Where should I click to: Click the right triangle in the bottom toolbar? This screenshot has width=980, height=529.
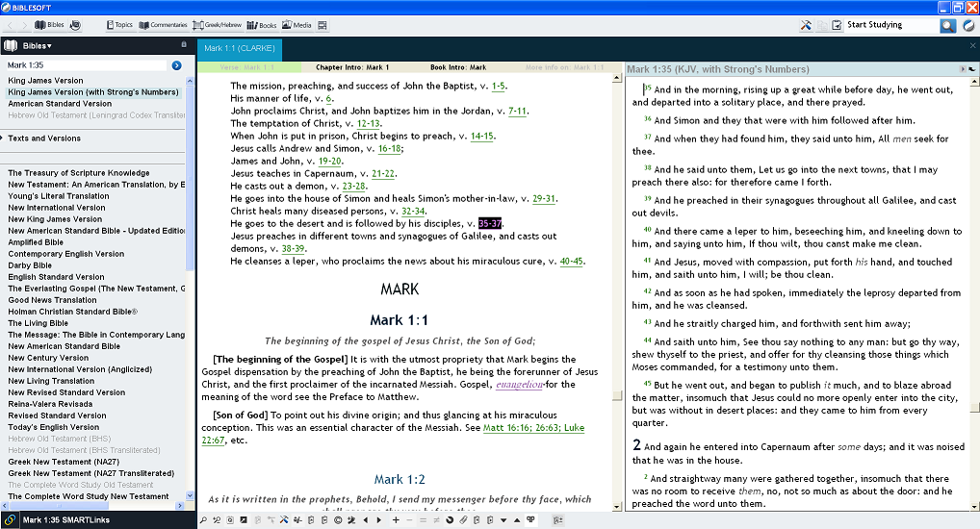[378, 520]
